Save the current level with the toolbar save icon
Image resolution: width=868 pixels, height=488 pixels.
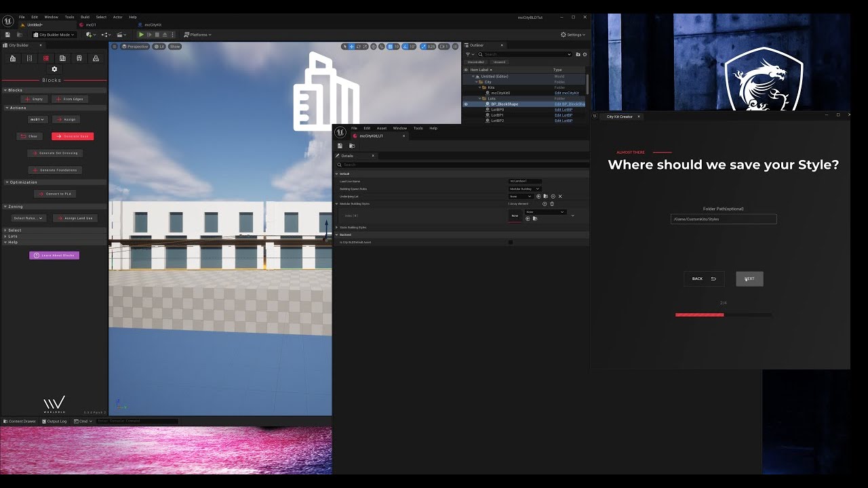pos(7,35)
